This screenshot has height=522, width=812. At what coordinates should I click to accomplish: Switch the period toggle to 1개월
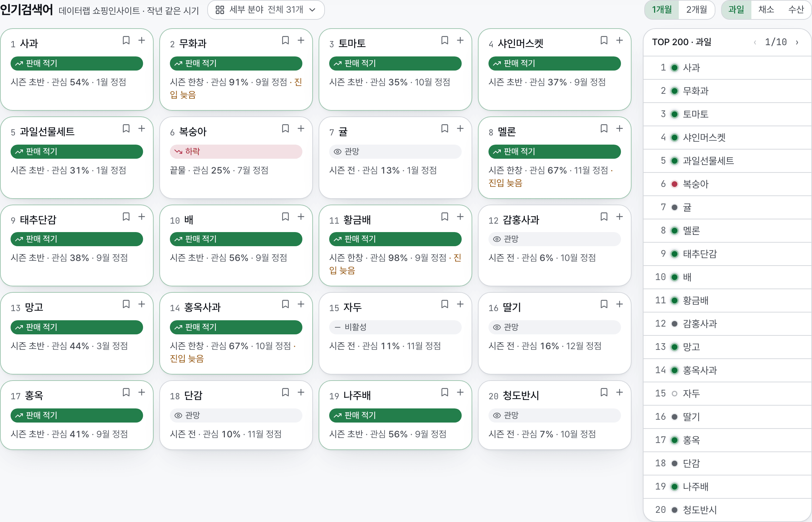pyautogui.click(x=662, y=10)
